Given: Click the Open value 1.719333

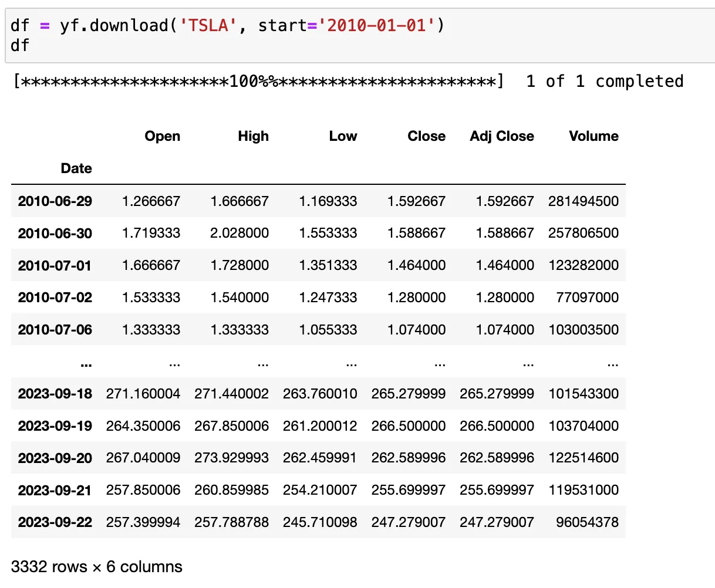Looking at the screenshot, I should (151, 234).
